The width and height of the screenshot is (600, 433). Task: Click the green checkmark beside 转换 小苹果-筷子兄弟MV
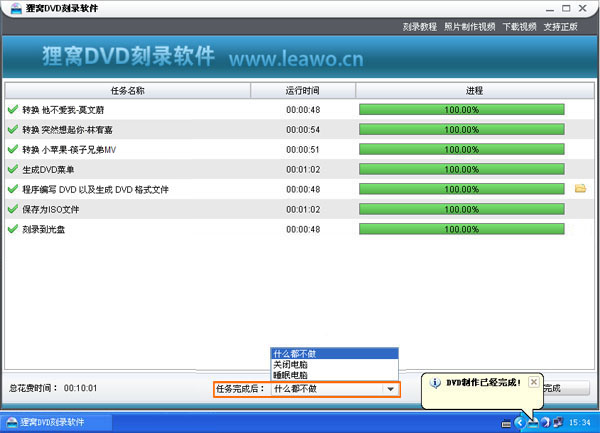point(13,149)
